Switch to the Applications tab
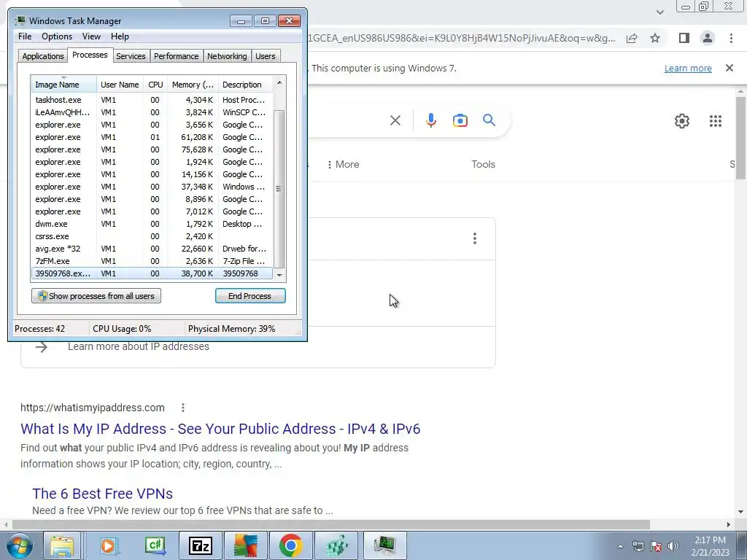 point(43,56)
